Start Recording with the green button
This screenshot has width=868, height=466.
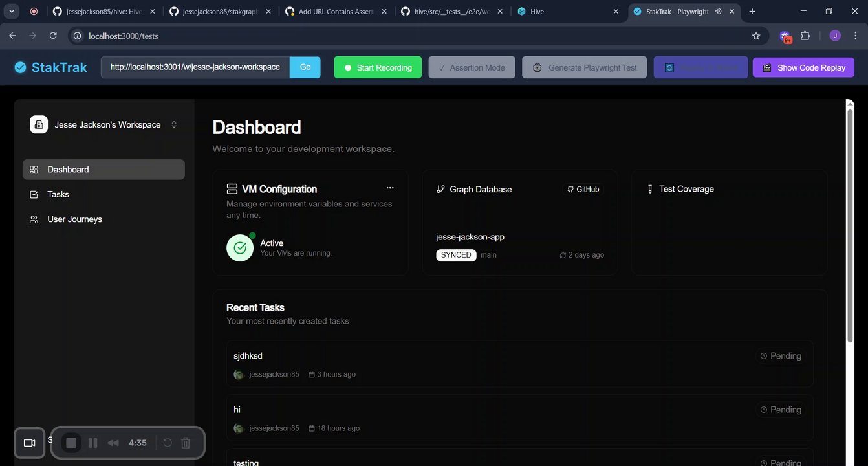pos(378,67)
